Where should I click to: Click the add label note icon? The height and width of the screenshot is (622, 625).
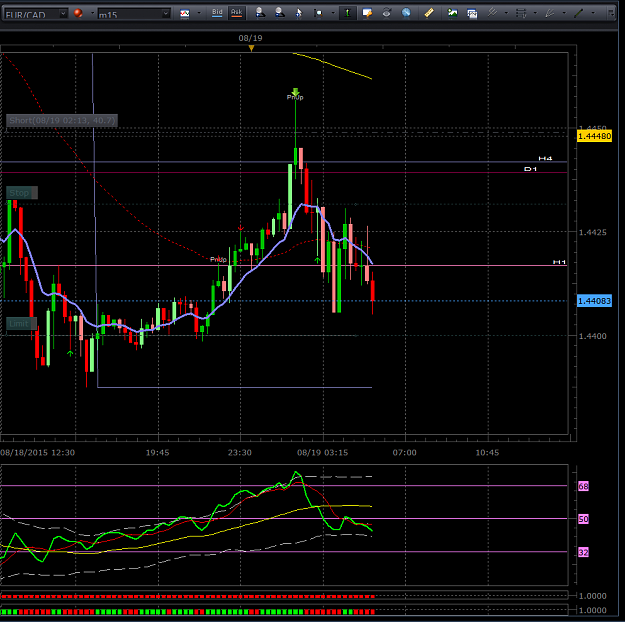point(367,13)
